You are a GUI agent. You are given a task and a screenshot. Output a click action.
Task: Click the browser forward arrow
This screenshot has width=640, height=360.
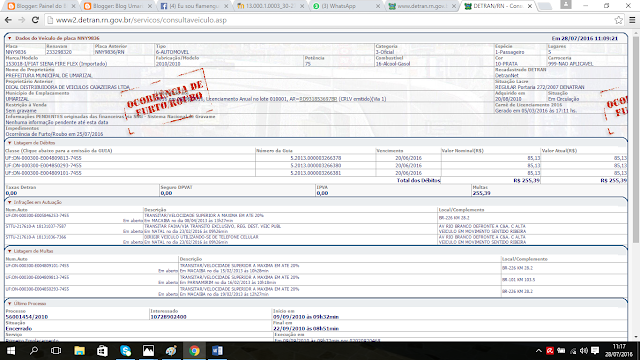[22, 20]
